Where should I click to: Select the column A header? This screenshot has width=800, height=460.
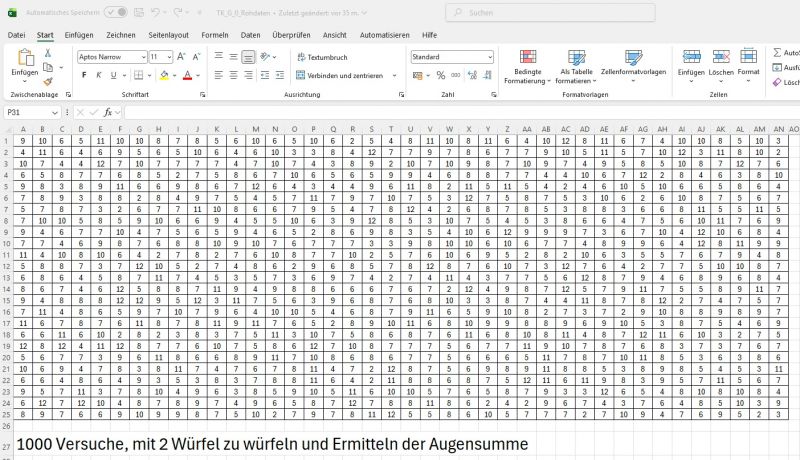coord(23,130)
